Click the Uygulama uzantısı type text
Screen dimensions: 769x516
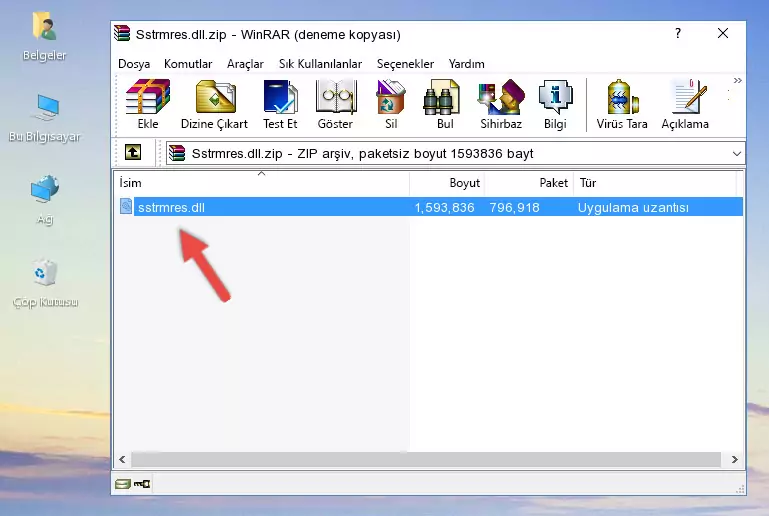pos(633,207)
